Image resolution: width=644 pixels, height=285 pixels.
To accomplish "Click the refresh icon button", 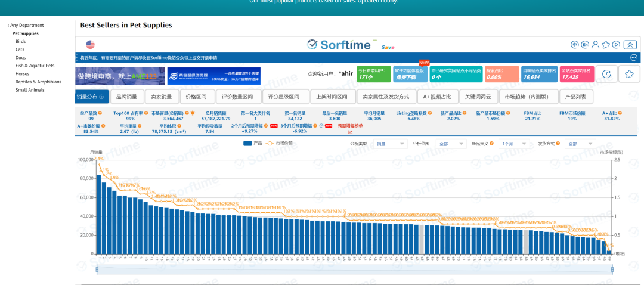I will pos(606,74).
